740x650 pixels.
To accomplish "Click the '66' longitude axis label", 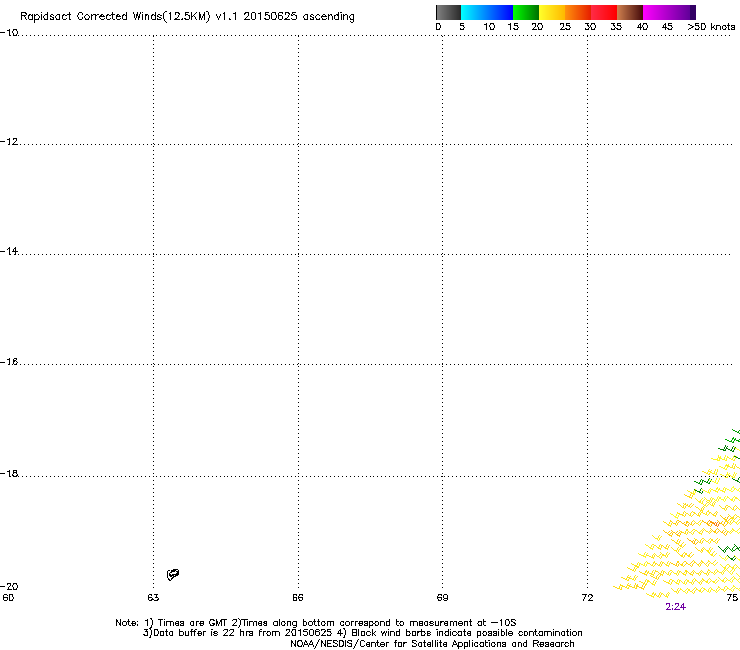I will pos(298,598).
